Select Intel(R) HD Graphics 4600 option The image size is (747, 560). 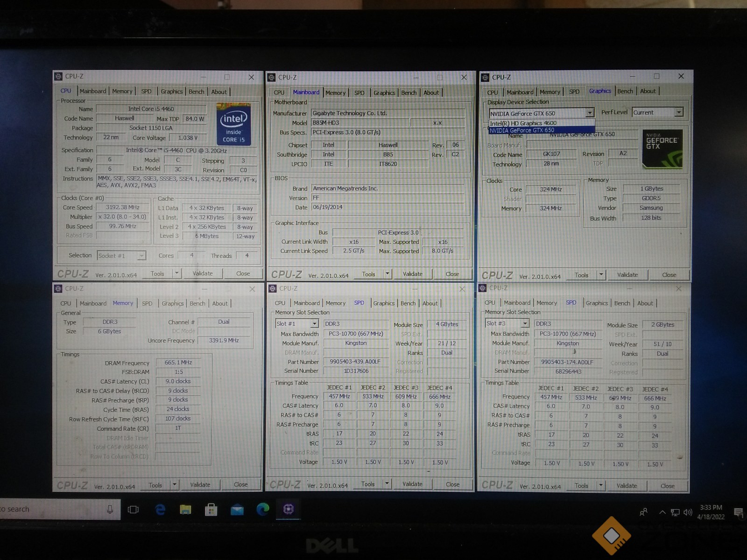542,123
